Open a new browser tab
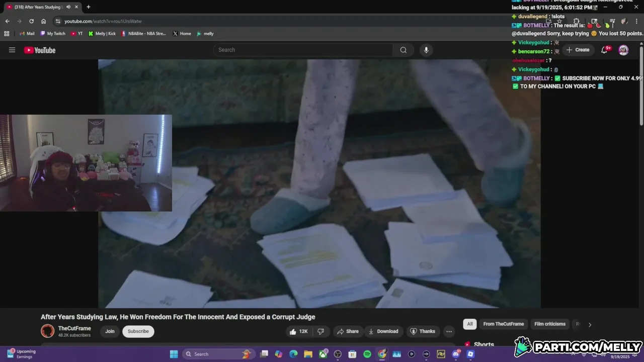This screenshot has width=644, height=362. pos(89,7)
